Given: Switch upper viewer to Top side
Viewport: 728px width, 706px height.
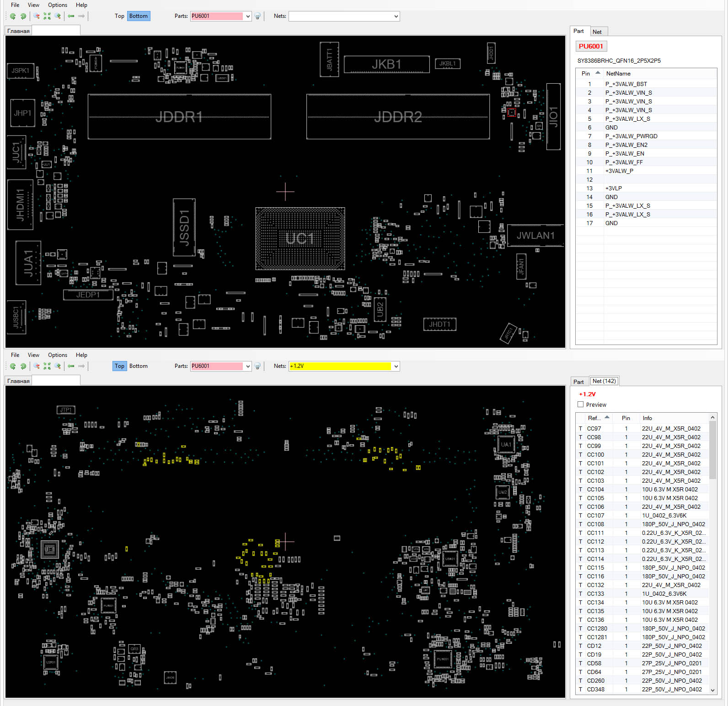Looking at the screenshot, I should pos(119,16).
